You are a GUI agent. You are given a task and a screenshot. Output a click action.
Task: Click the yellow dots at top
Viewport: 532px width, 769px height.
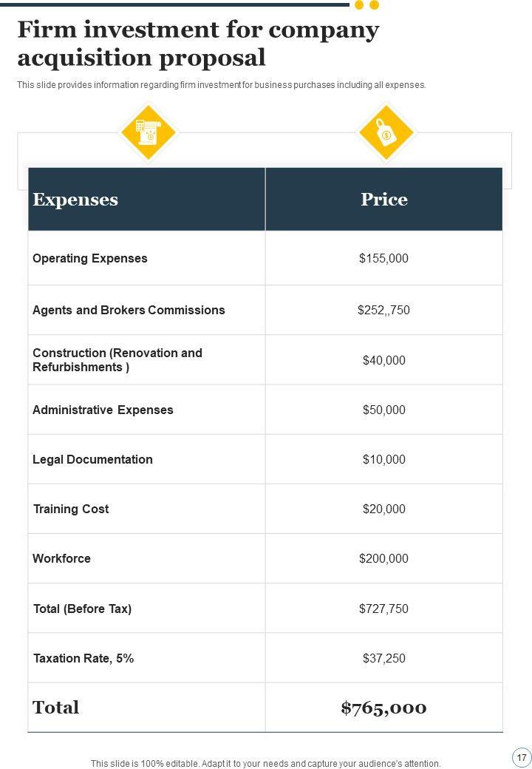tap(366, 5)
